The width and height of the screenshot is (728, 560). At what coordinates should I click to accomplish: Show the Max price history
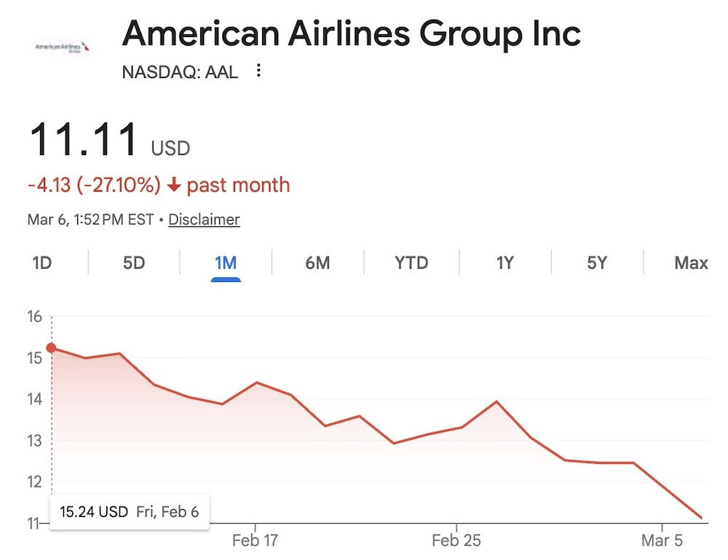(691, 263)
